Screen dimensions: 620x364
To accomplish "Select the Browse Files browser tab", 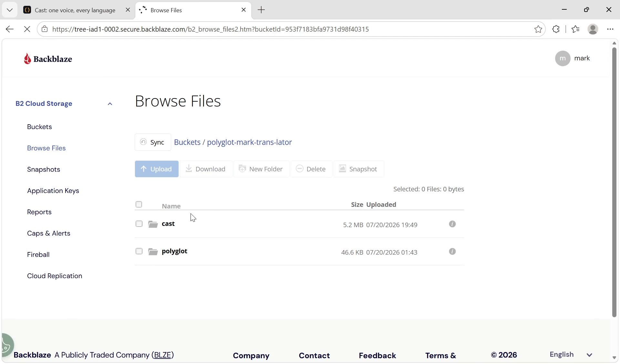I will click(x=193, y=10).
